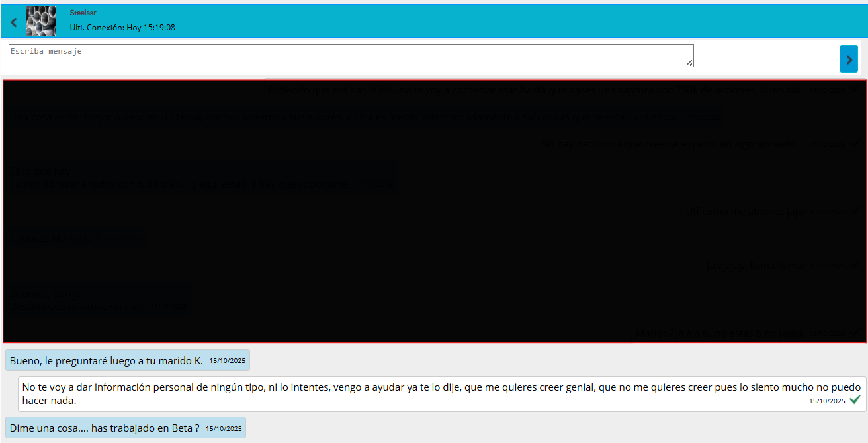Select message starting "No te voy a dar información"
This screenshot has height=443, width=868.
(442, 394)
